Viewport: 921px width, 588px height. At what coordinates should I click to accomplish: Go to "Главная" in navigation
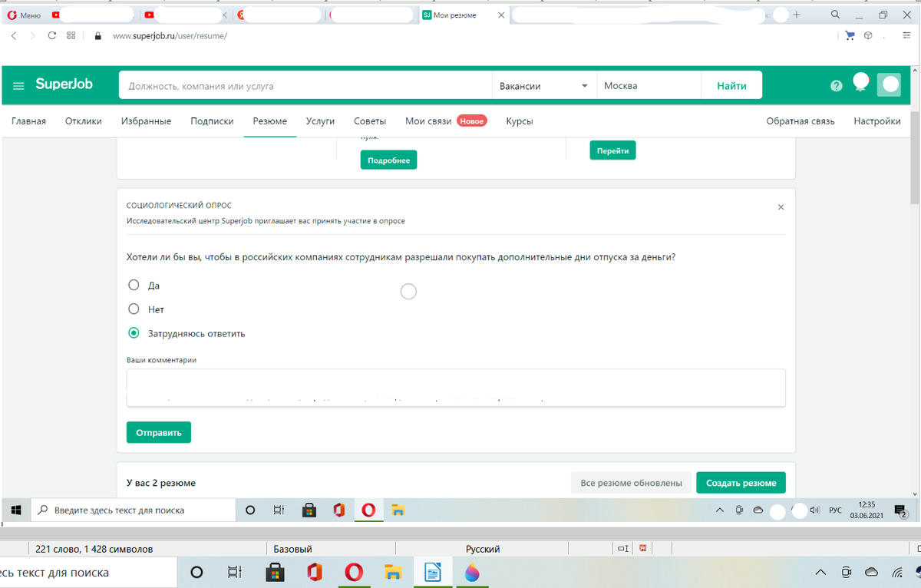pyautogui.click(x=28, y=121)
